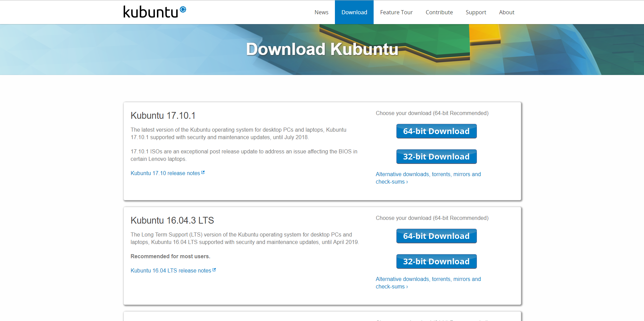Click the Kubuntu 17.10.1 heading
Screen dimensions: 644x321
pyautogui.click(x=163, y=115)
